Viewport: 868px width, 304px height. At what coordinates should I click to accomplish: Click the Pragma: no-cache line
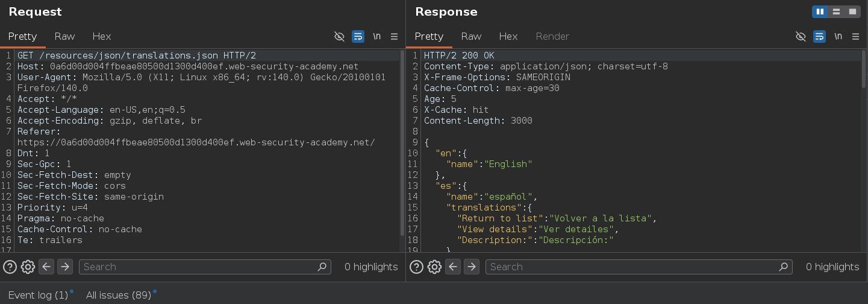point(61,218)
